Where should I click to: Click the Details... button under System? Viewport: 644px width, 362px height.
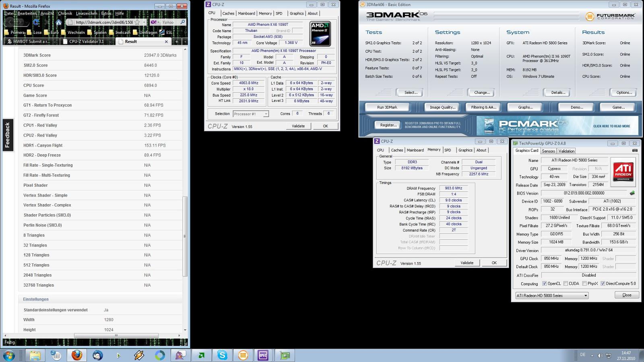[557, 93]
